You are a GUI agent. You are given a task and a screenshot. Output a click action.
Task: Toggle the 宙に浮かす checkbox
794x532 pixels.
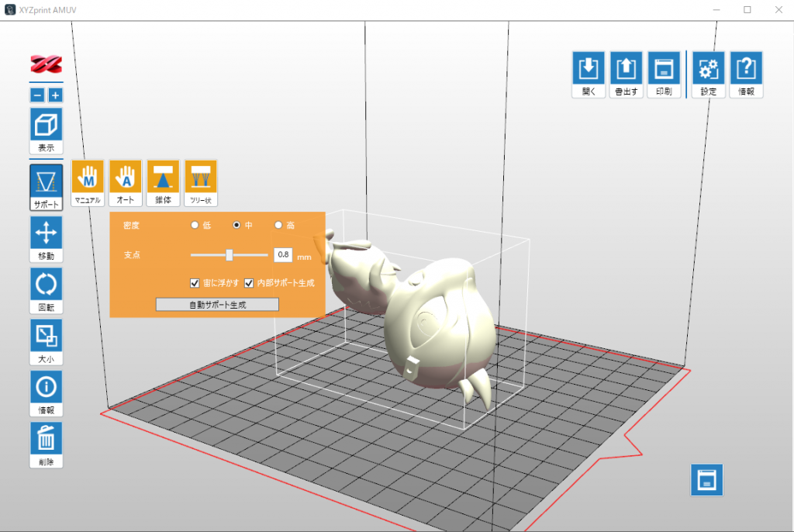tap(195, 283)
